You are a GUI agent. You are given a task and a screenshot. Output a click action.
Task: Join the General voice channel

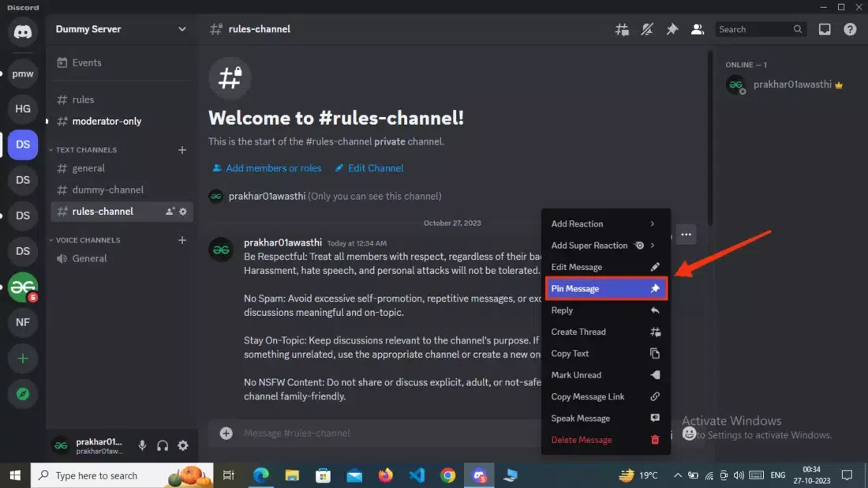click(x=122, y=259)
